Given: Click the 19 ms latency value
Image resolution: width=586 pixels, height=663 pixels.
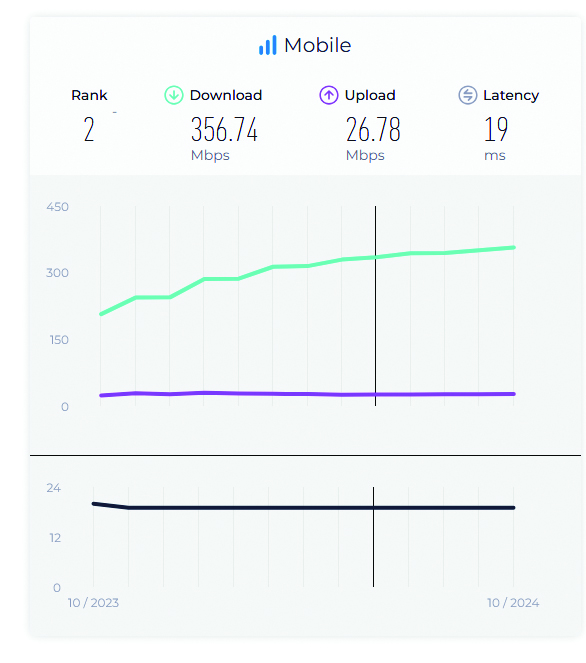Looking at the screenshot, I should coord(496,129).
